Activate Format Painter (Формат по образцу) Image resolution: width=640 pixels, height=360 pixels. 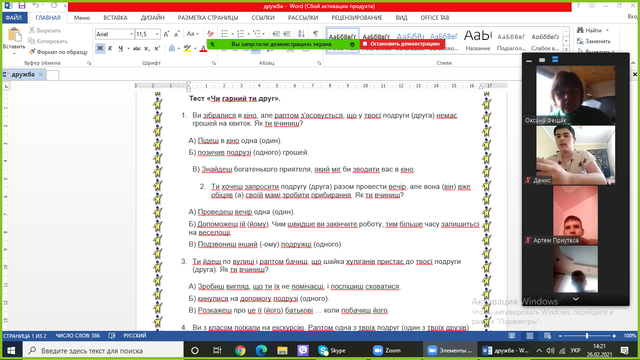(x=58, y=52)
